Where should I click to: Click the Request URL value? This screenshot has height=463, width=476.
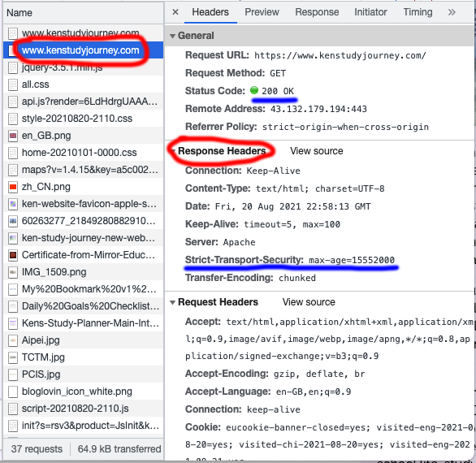coord(340,55)
